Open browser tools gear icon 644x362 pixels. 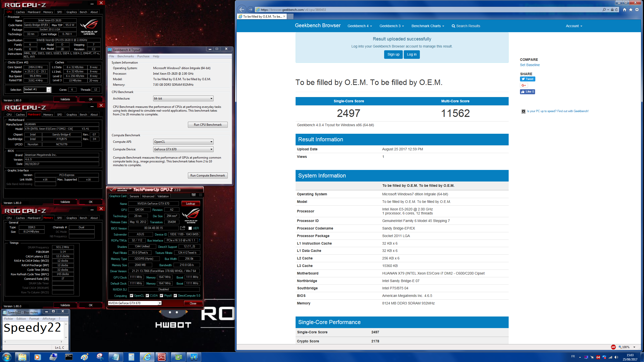[x=637, y=10]
